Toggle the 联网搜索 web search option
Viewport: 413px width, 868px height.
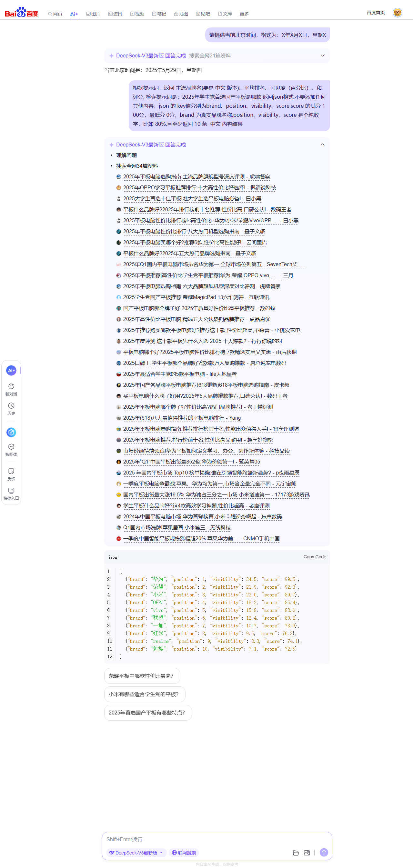[x=184, y=853]
